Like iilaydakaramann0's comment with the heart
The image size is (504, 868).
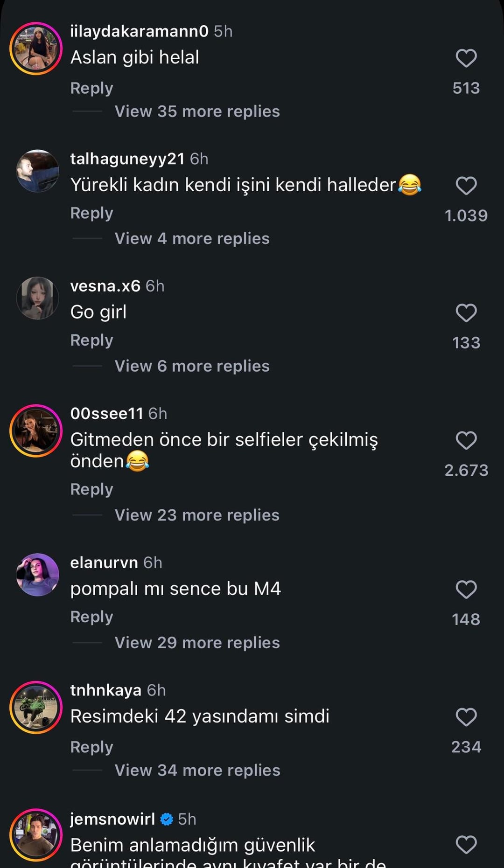click(466, 58)
